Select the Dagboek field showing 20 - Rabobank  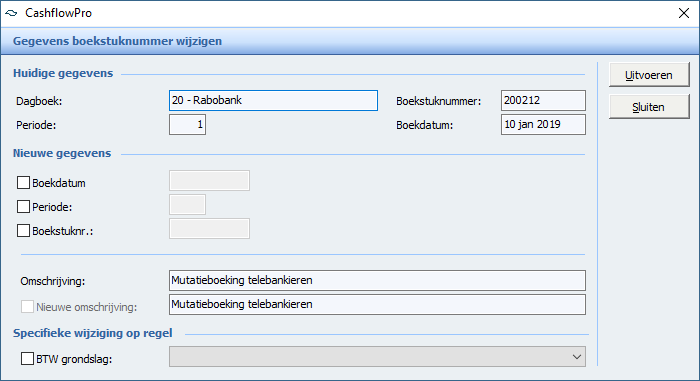pyautogui.click(x=273, y=100)
